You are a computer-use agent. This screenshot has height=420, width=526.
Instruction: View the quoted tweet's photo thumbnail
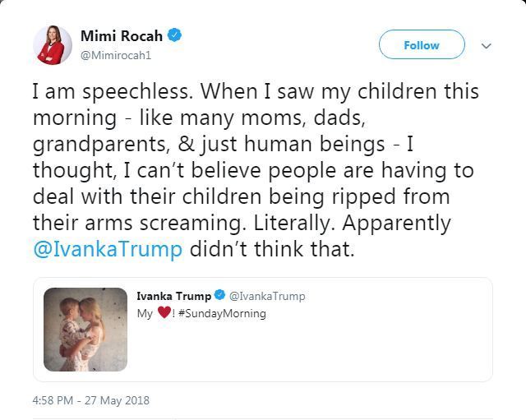(x=85, y=330)
